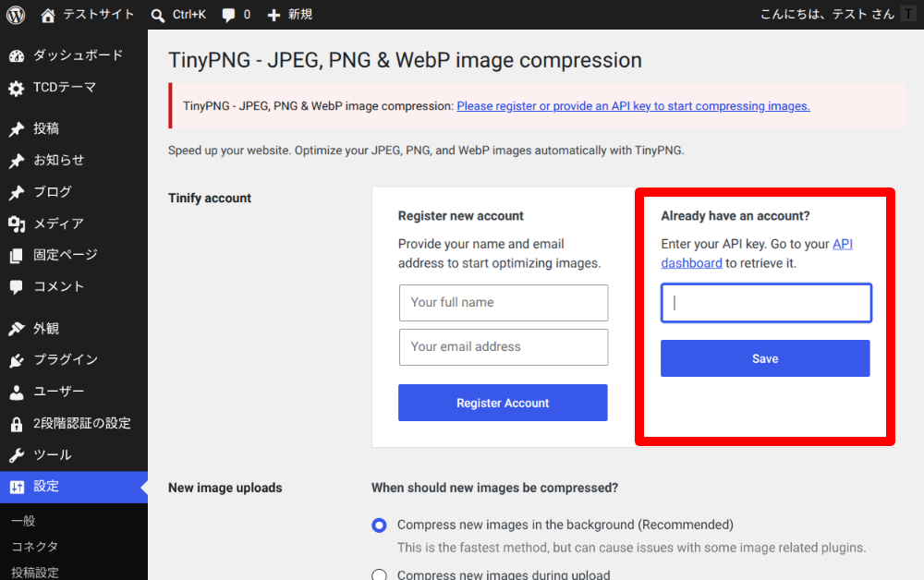This screenshot has width=924, height=580.
Task: Click the 設定 sliders icon
Action: pos(17,487)
